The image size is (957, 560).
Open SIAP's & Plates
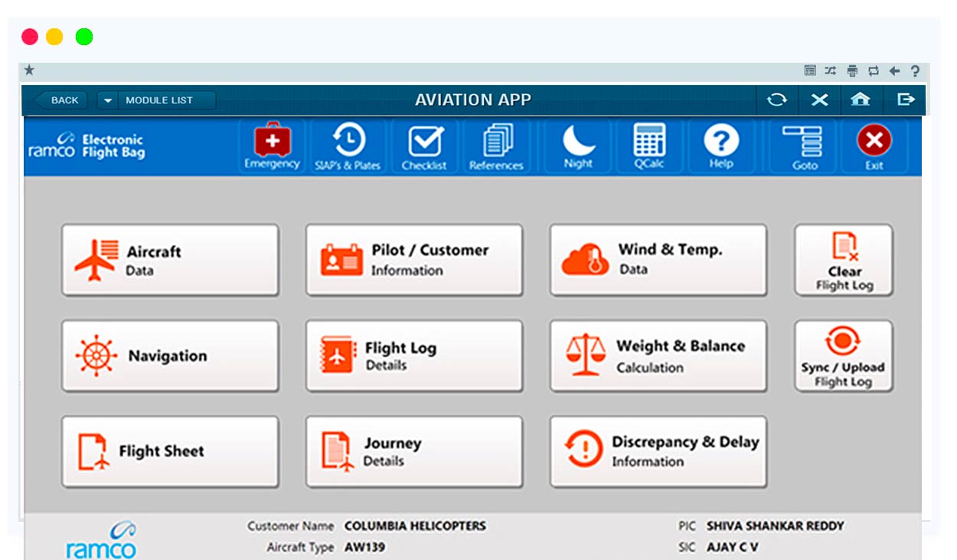click(x=348, y=146)
